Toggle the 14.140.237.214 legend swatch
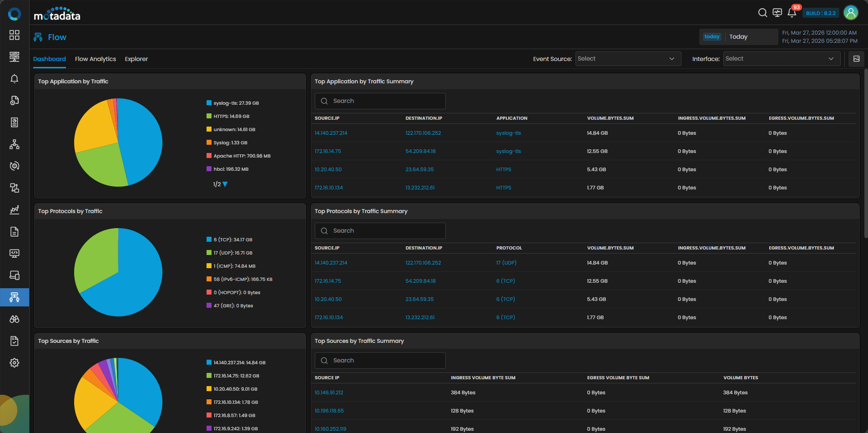Image resolution: width=868 pixels, height=433 pixels. [209, 362]
